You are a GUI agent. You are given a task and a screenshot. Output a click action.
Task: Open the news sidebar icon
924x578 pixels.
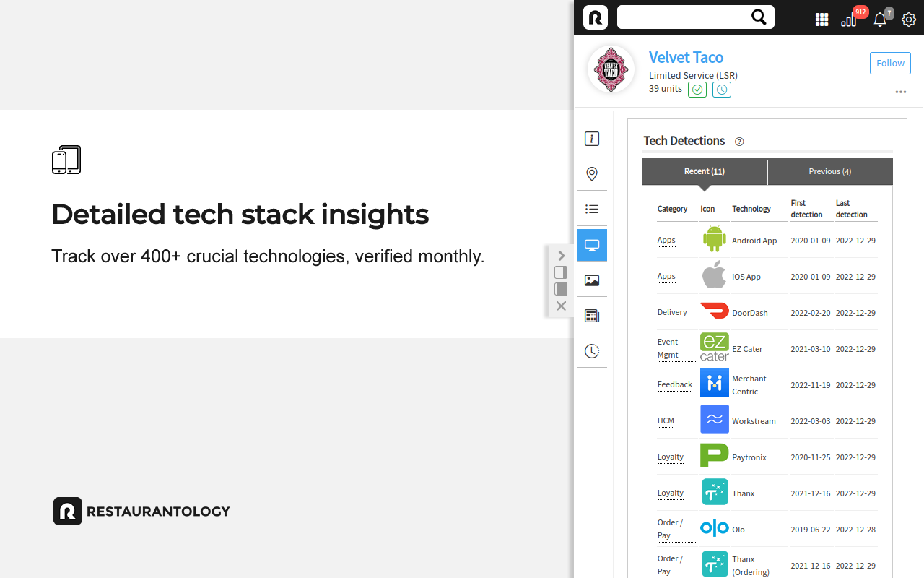(x=592, y=316)
